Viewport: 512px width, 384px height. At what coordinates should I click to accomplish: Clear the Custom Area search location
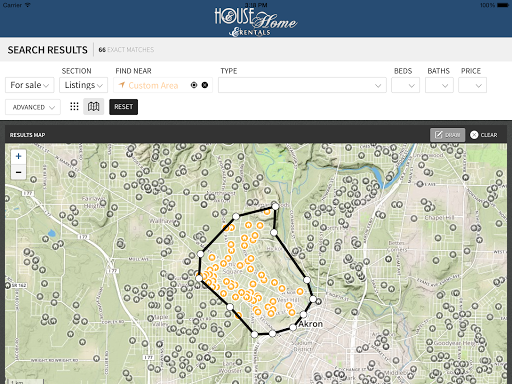[x=205, y=85]
